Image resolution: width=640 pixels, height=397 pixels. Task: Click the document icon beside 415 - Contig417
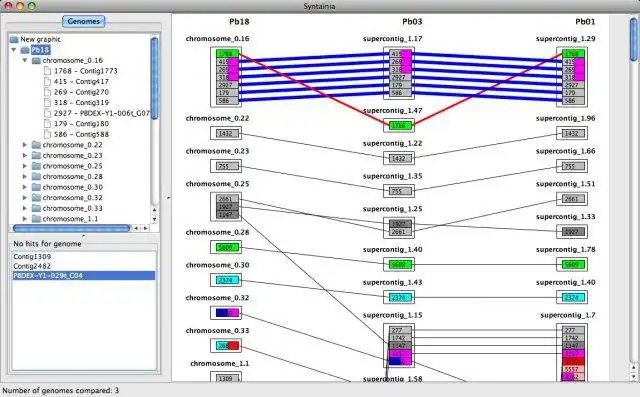[47, 82]
